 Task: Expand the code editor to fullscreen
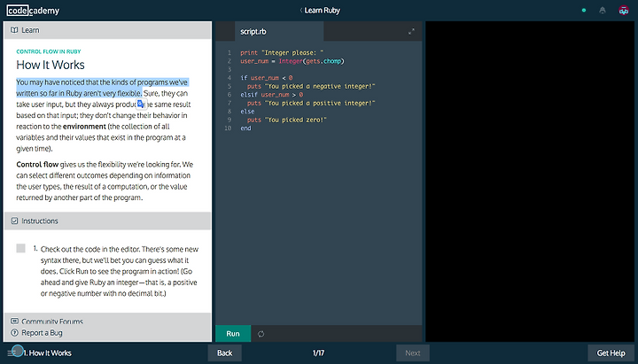411,32
